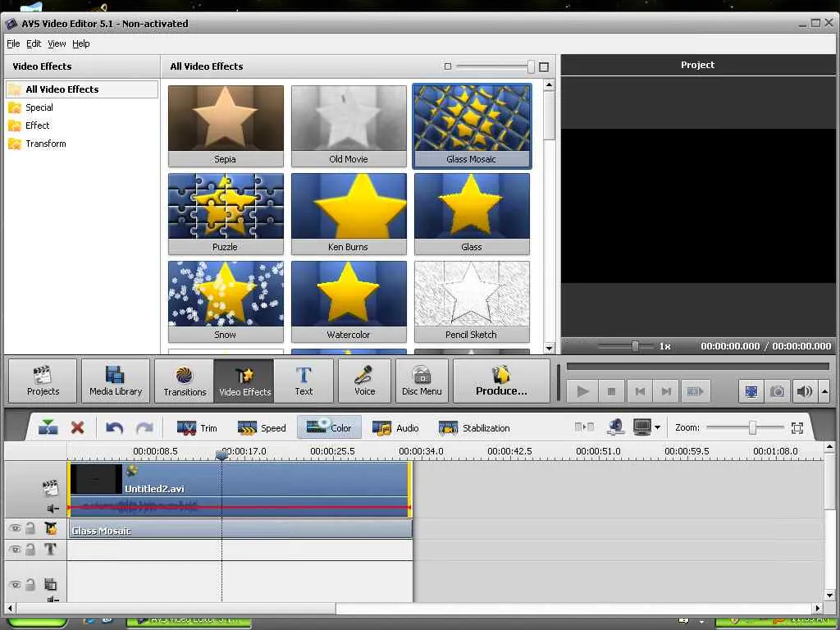Select the Glass Mosaic effect thumbnail
The image size is (840, 630).
[472, 126]
